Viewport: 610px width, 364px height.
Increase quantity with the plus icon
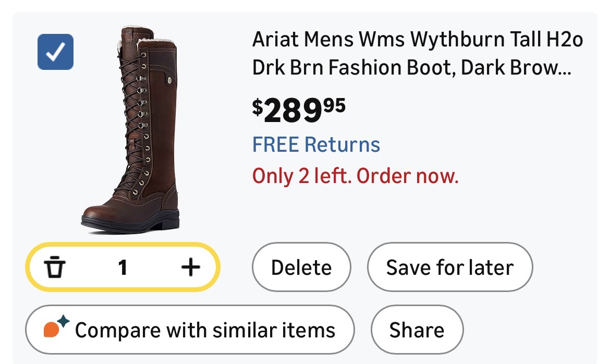click(190, 268)
